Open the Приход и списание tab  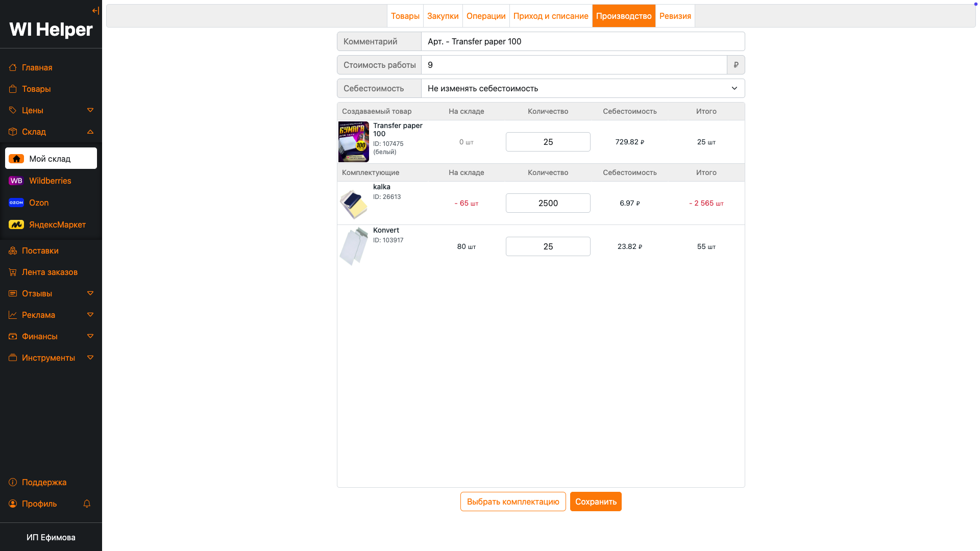(551, 16)
